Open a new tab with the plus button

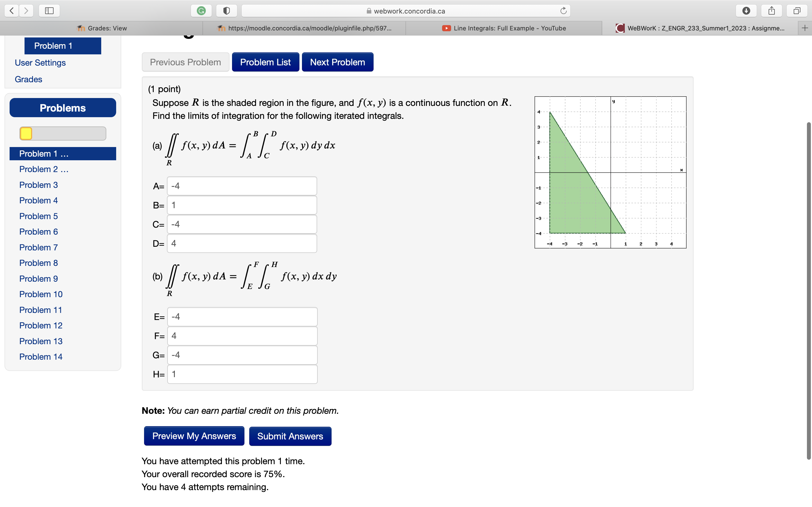(805, 28)
